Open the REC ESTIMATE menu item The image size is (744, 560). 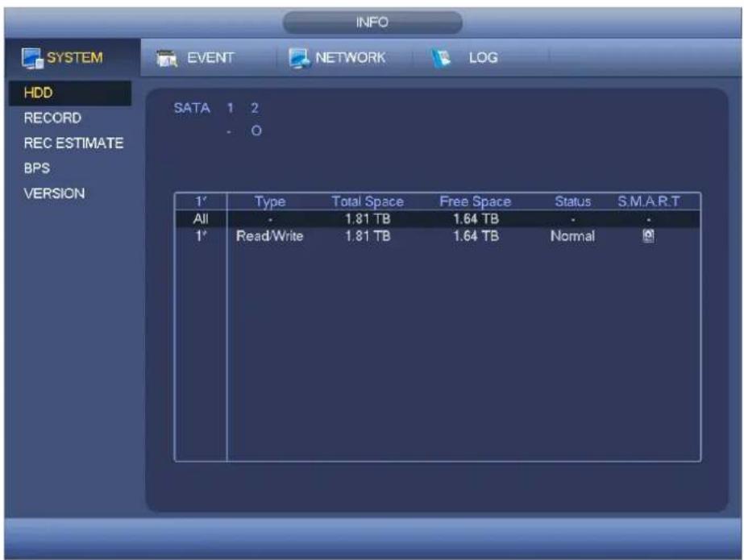pyautogui.click(x=73, y=143)
